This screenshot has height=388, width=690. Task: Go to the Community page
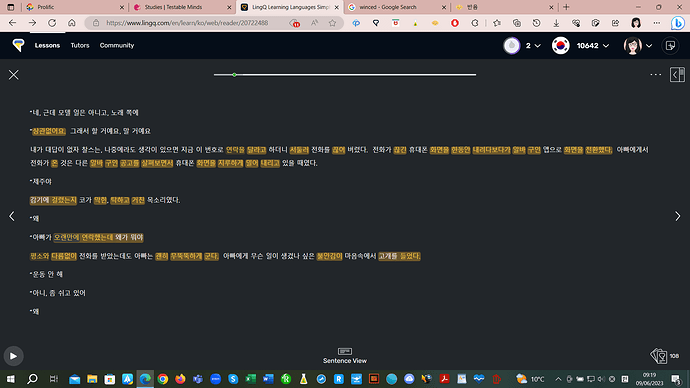(x=117, y=45)
